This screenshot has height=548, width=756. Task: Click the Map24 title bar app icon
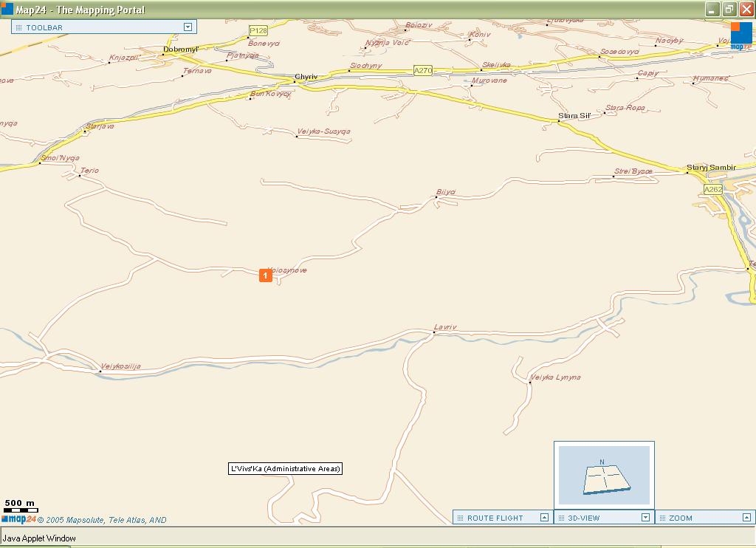7,10
